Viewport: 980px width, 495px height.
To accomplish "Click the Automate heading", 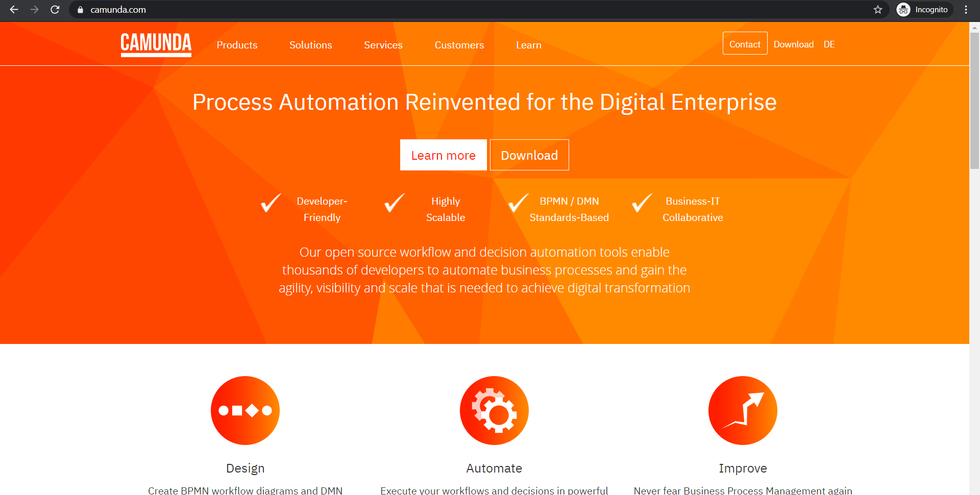I will [x=494, y=468].
